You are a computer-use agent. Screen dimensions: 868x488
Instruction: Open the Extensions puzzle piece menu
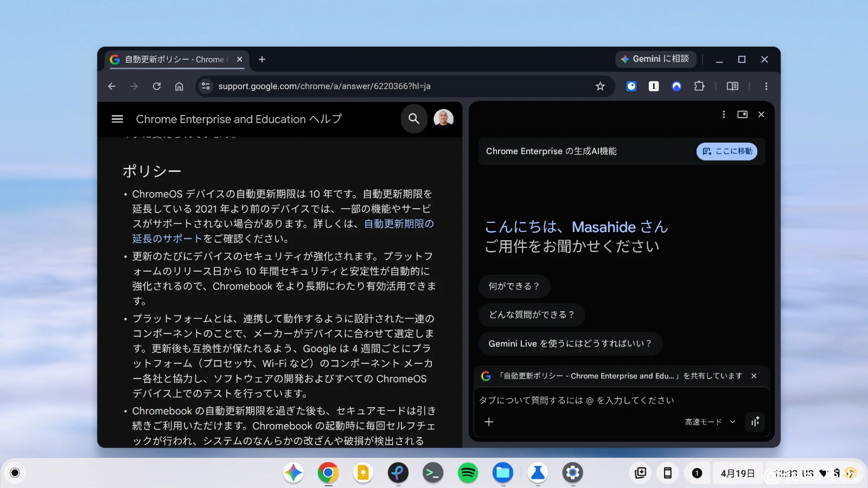699,86
